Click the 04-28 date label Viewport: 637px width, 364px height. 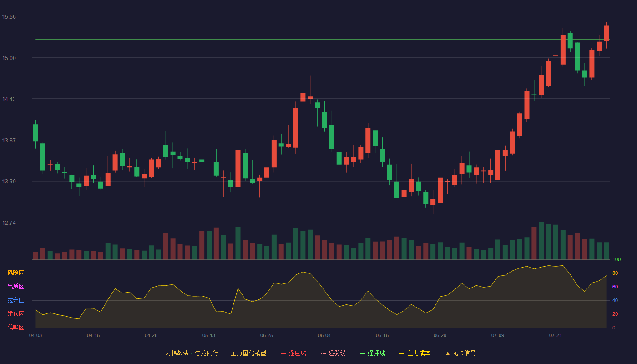point(151,335)
